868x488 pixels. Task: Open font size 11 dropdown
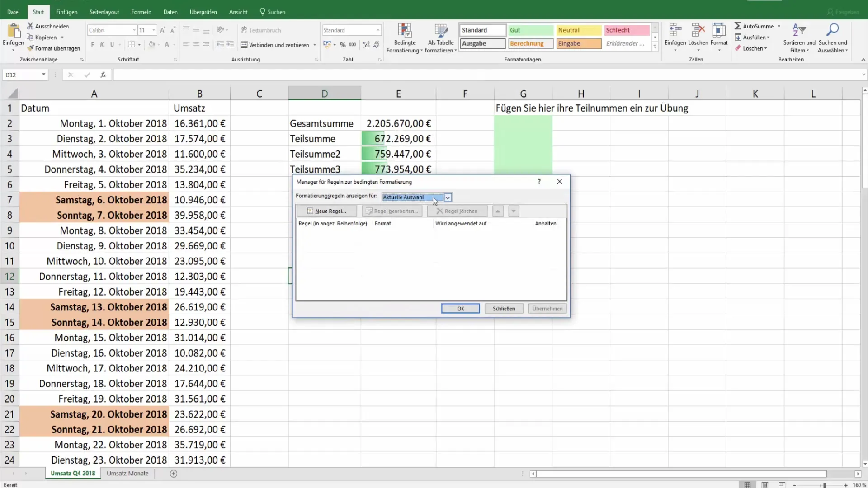pos(154,30)
